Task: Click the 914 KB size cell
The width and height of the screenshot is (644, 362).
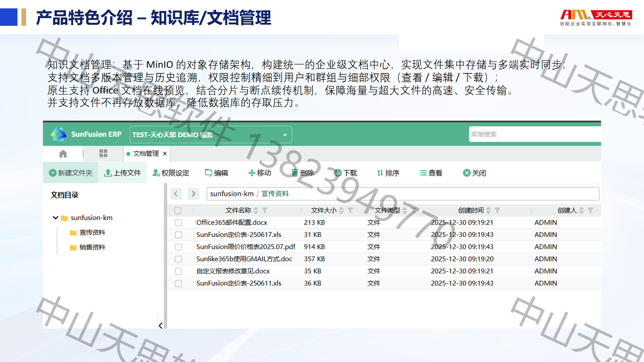Action: coord(314,247)
